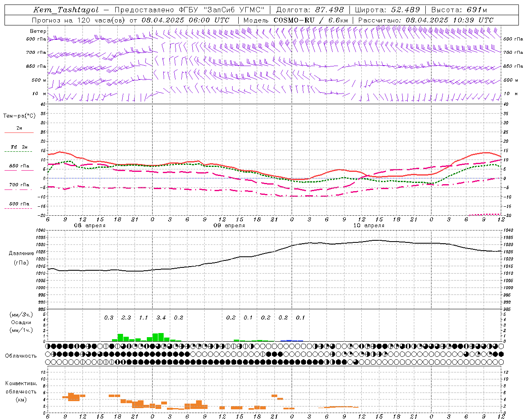The image size is (525, 420).
Task: Click the Широта: 52.489 value
Action: pos(387,10)
